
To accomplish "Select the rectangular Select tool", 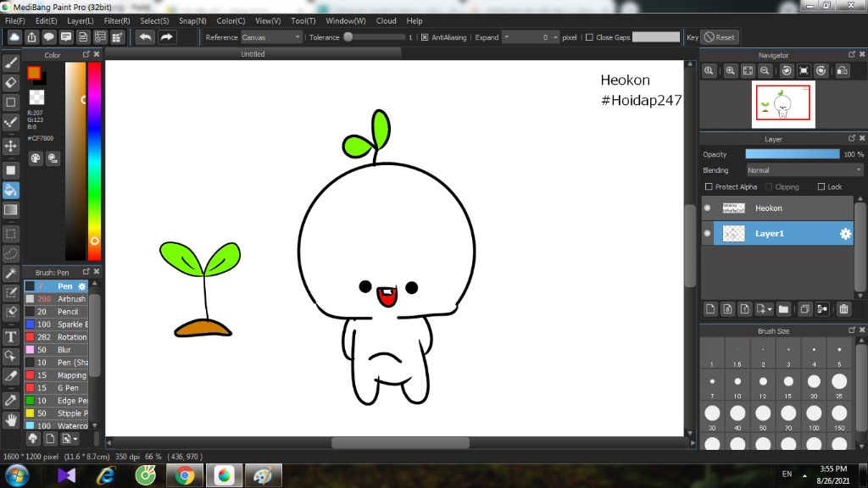I will tap(10, 234).
